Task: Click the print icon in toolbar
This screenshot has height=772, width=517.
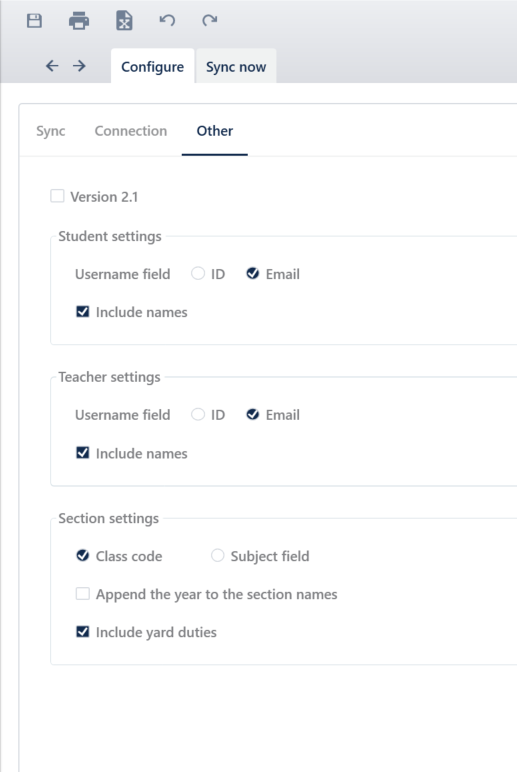Action: [x=79, y=21]
